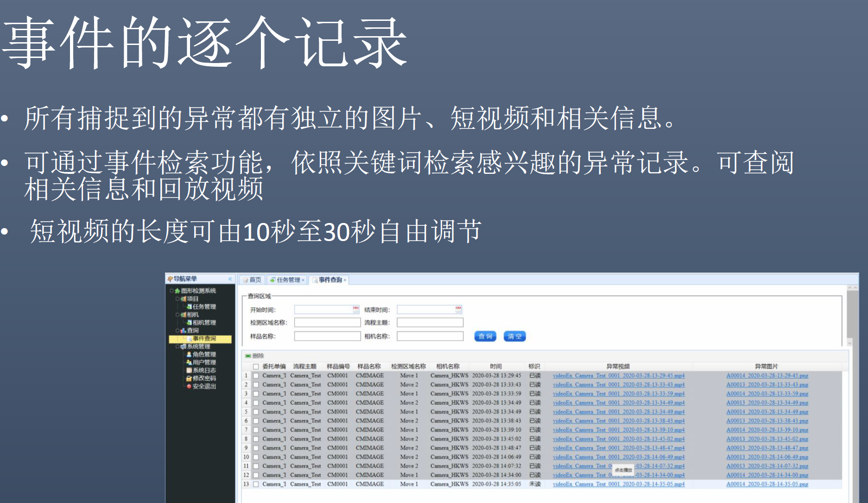This screenshot has height=503, width=868.
Task: Click the green 删除 delete icon
Action: pyautogui.click(x=248, y=356)
